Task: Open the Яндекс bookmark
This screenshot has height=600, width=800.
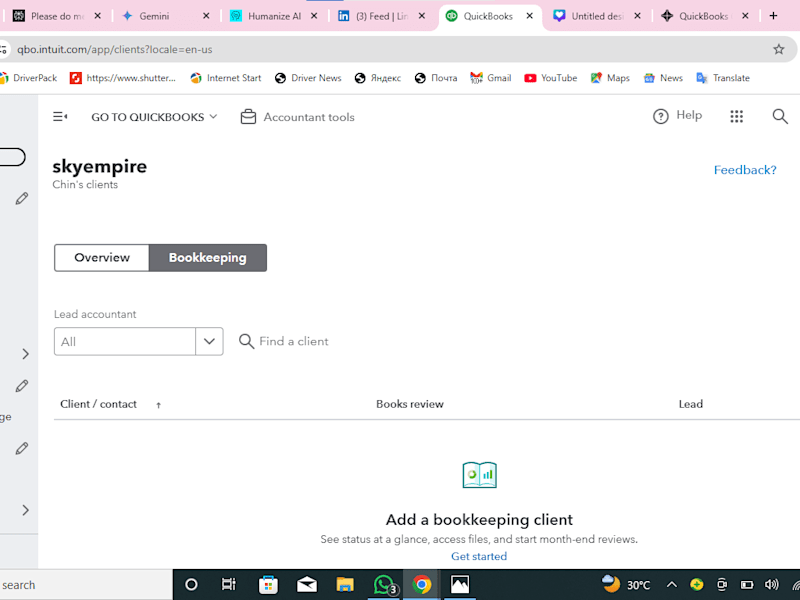Action: click(378, 78)
